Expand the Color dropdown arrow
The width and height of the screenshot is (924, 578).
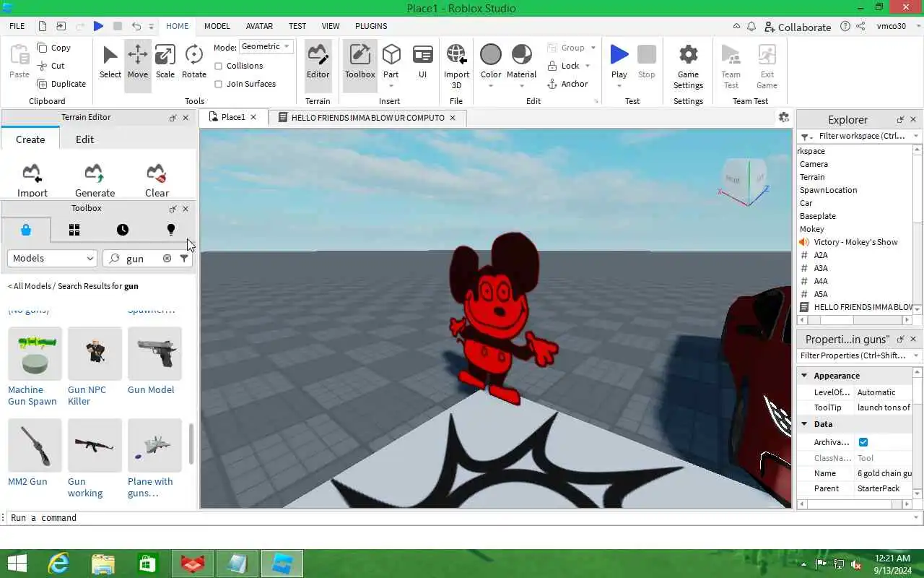tap(491, 86)
